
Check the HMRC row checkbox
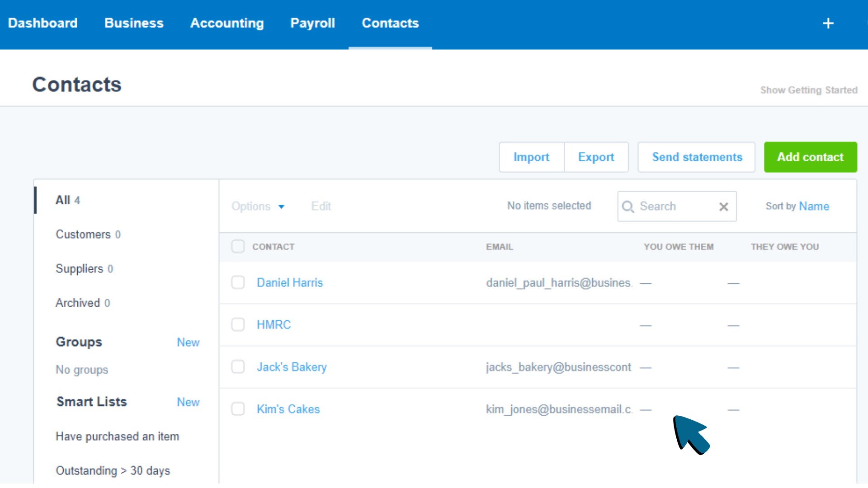238,324
